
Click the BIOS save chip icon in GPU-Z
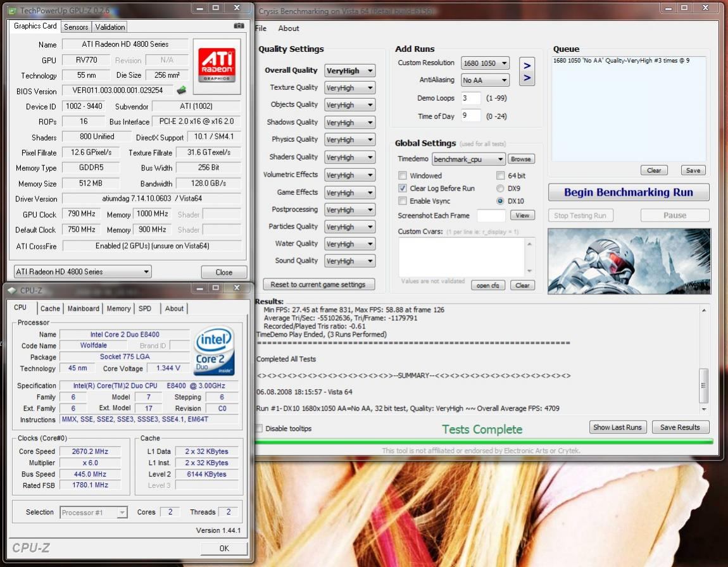click(x=182, y=90)
